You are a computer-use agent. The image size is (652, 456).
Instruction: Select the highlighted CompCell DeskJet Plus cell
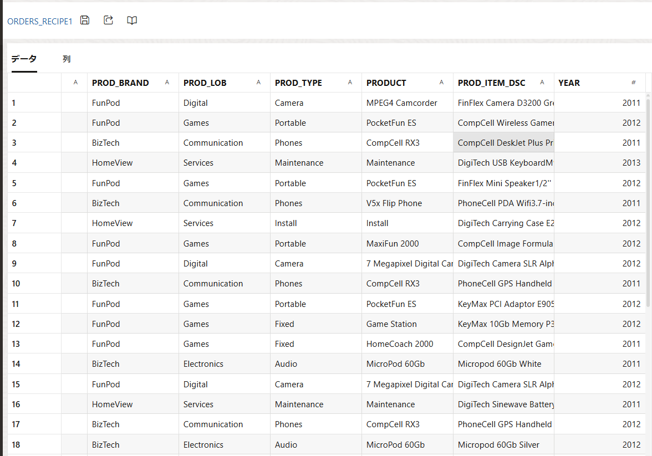click(x=504, y=143)
